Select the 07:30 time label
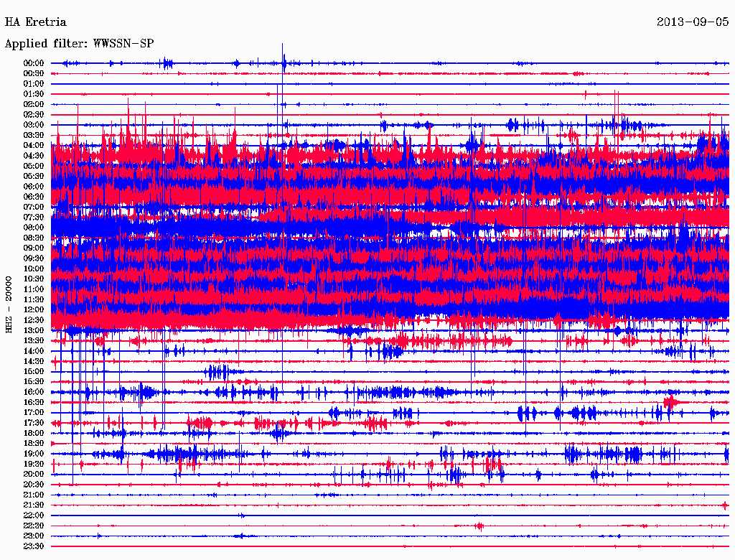The height and width of the screenshot is (560, 735). [34, 217]
